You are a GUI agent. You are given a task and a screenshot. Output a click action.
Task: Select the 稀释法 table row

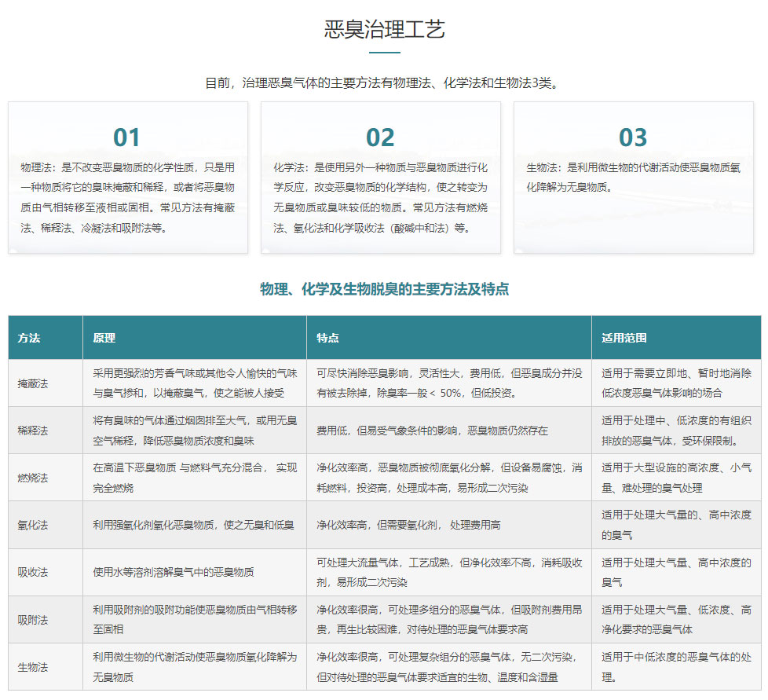click(x=385, y=430)
